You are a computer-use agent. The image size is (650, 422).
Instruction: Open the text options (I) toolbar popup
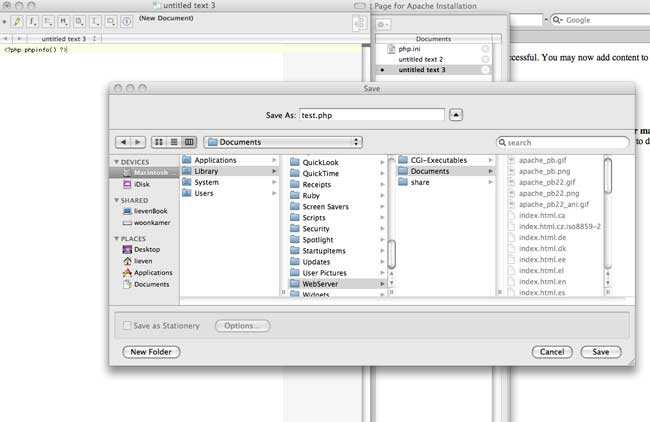[95, 21]
